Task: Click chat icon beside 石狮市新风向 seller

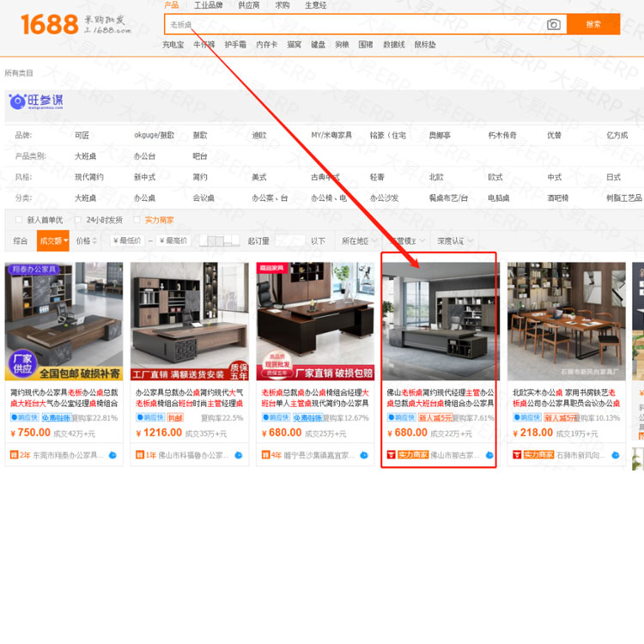Action: [x=616, y=455]
